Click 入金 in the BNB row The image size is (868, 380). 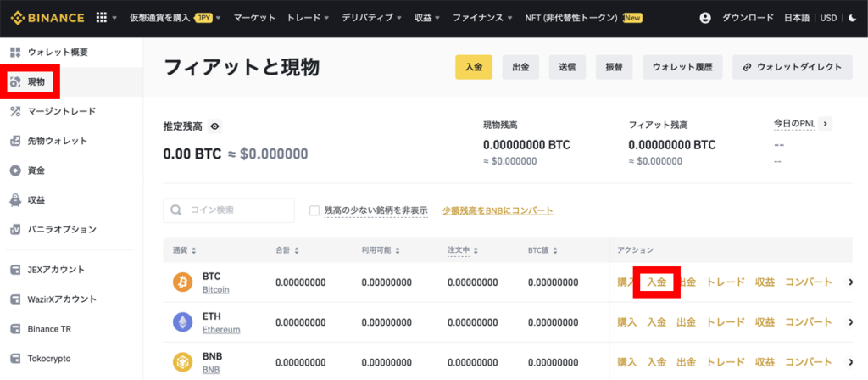657,362
